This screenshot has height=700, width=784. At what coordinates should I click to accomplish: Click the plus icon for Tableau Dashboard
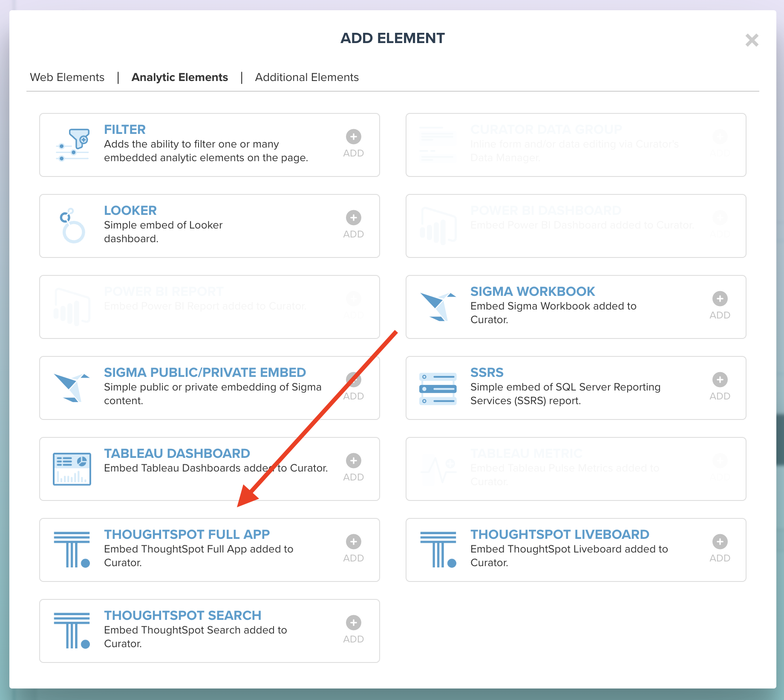(354, 461)
